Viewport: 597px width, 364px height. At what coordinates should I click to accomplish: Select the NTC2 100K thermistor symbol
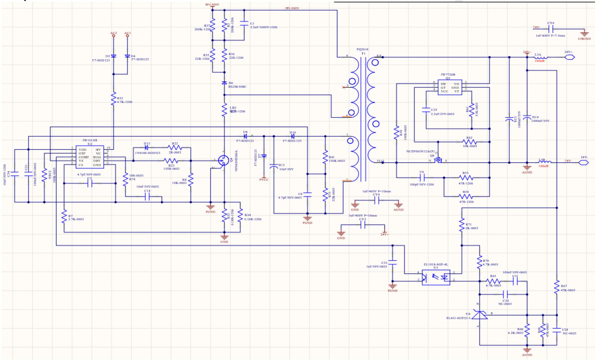pyautogui.click(x=44, y=175)
